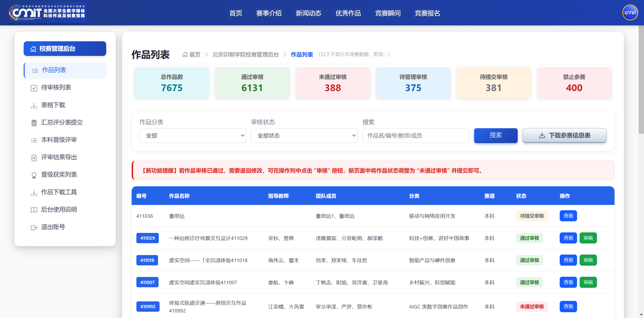Click 查看 for work 410992
This screenshot has width=644, height=318.
(568, 306)
